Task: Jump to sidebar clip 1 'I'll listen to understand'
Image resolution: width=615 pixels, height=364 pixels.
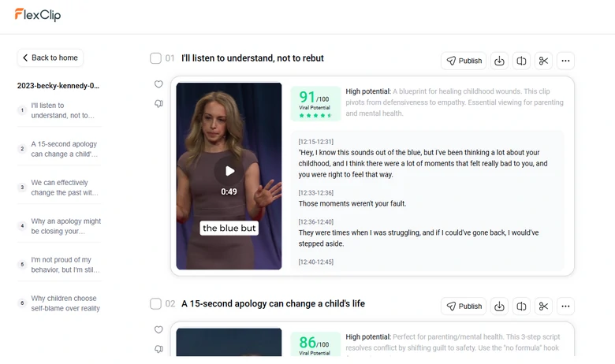Action: pos(59,110)
